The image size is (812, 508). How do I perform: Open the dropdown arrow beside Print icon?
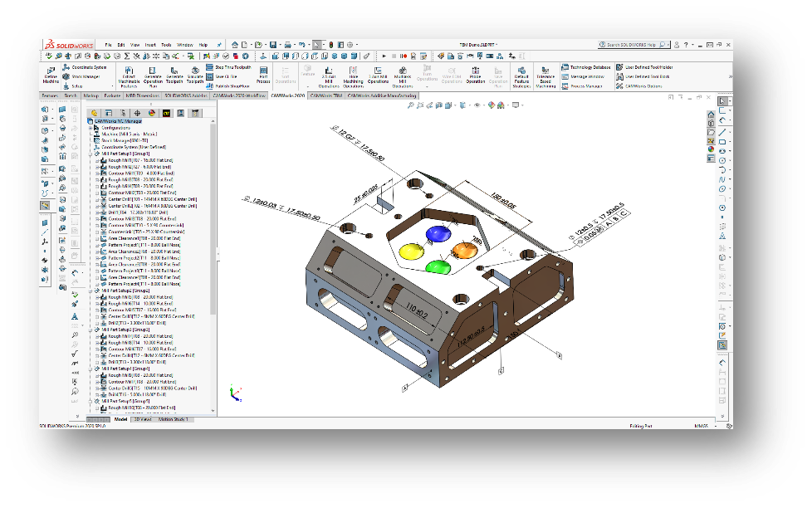click(x=294, y=45)
